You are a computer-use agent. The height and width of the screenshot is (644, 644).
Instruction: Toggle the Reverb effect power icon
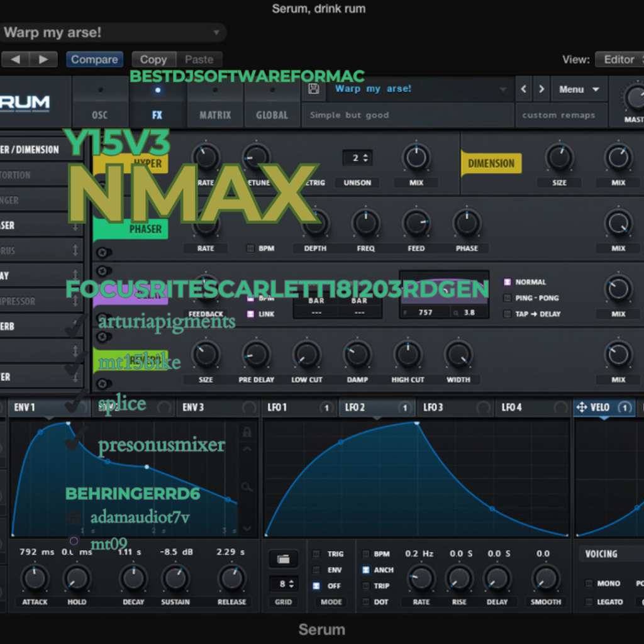click(x=104, y=384)
